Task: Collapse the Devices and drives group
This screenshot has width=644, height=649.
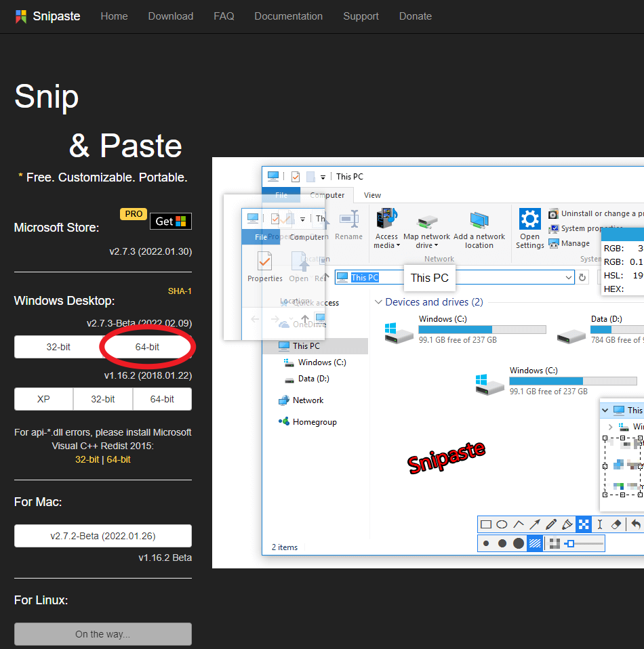Action: (x=378, y=301)
